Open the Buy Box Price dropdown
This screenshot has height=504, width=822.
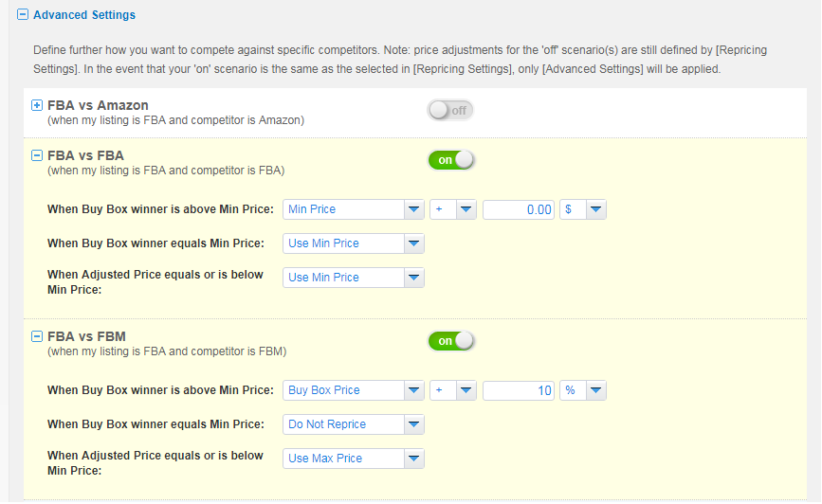tap(354, 390)
